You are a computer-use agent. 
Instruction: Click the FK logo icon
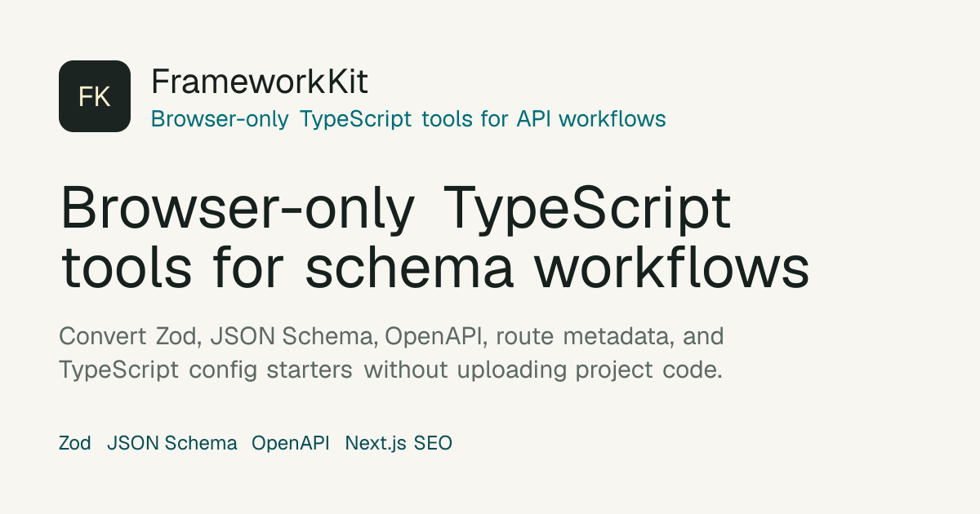[x=95, y=96]
